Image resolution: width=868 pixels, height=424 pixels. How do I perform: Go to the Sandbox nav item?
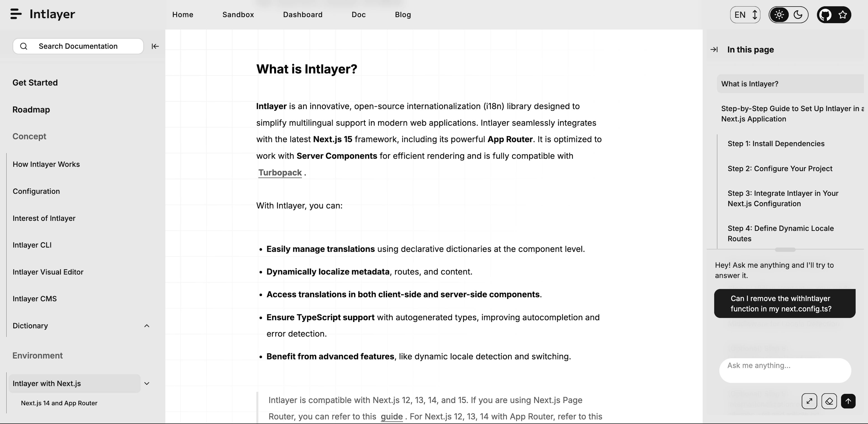[x=238, y=14]
